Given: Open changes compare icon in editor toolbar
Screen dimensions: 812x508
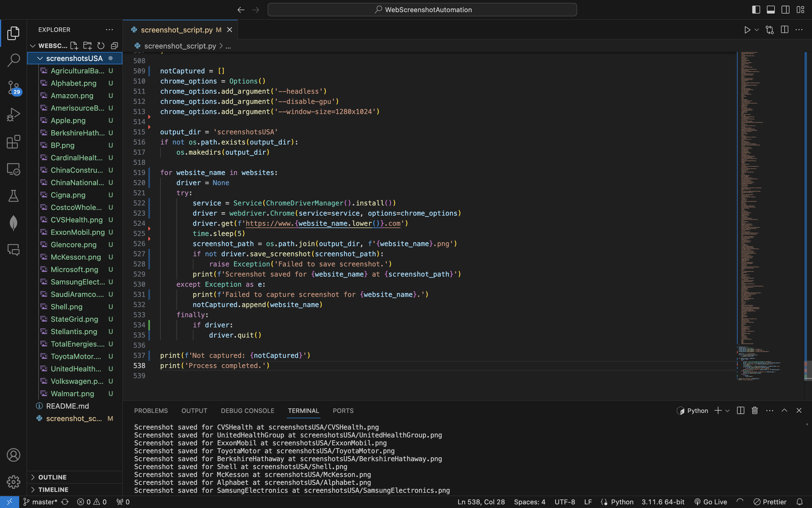Looking at the screenshot, I should [x=770, y=30].
